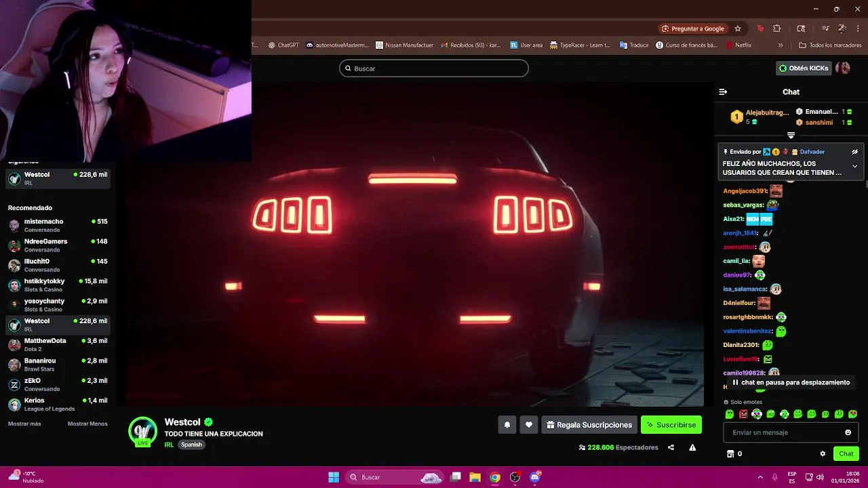Open the Netflix bookmark
Screen dimensions: 868x488
(738, 45)
